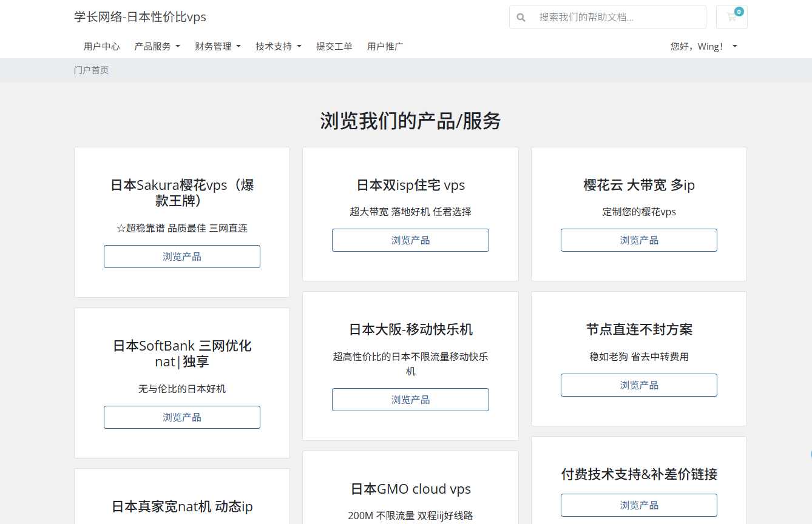Screen dimensions: 812x524
Task: Click the 日本GMO cloud vps card title
Action: (410, 489)
